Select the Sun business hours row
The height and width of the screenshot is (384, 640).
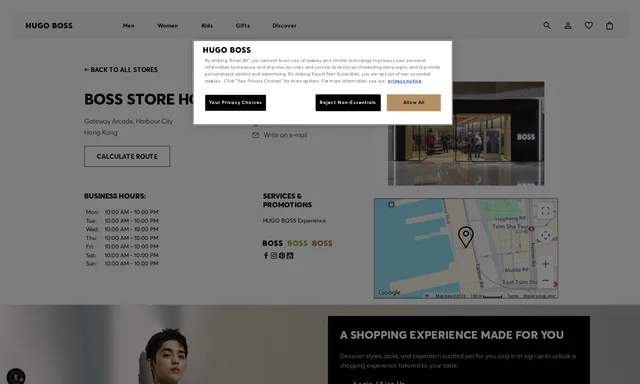[x=122, y=264]
